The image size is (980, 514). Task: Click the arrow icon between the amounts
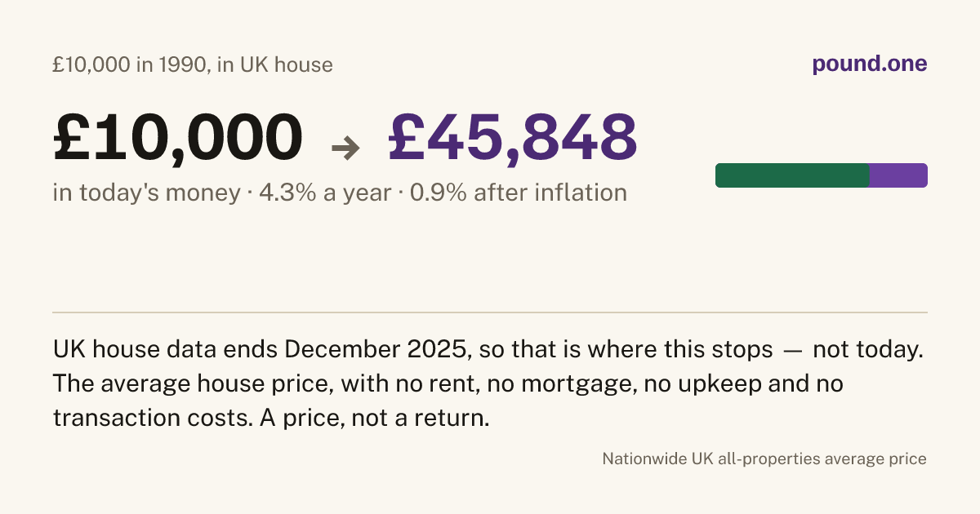[x=345, y=148]
